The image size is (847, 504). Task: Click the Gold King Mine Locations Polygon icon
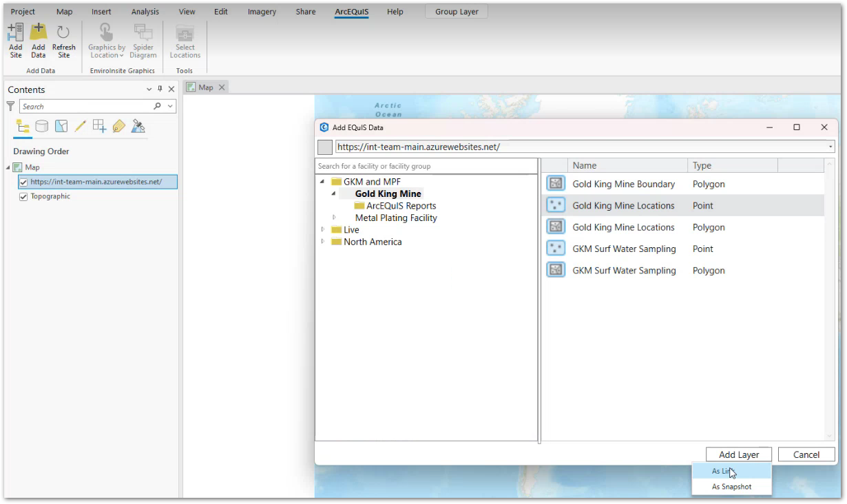click(x=555, y=227)
